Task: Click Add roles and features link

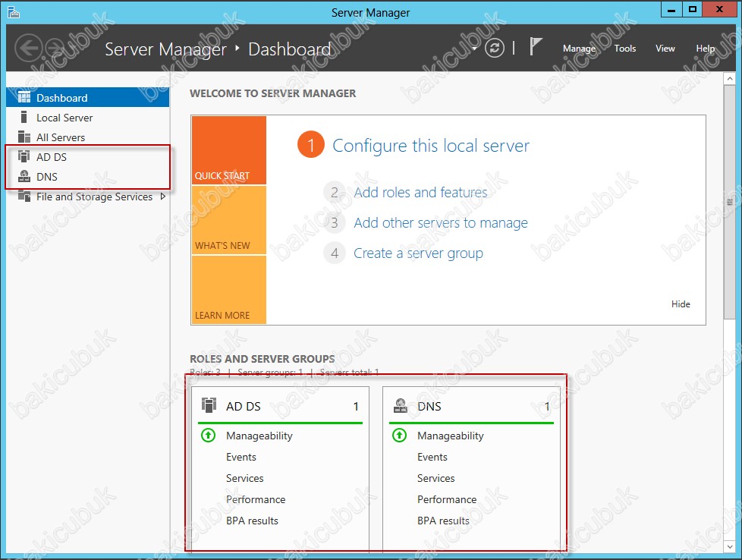Action: (x=420, y=192)
